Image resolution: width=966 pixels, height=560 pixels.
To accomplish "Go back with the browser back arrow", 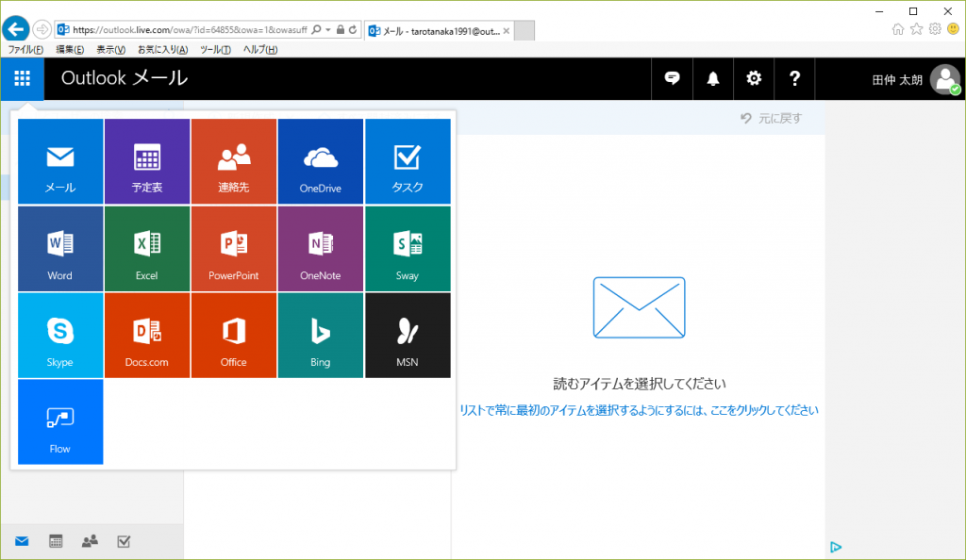I will click(16, 29).
